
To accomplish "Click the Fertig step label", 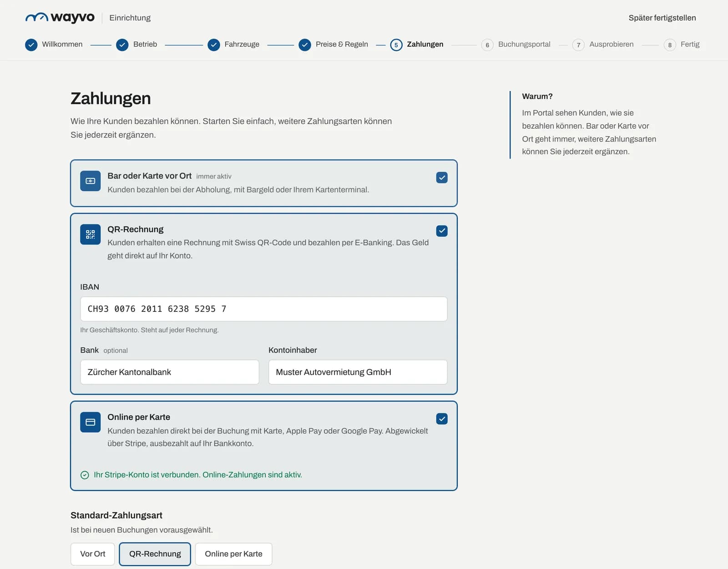I will 690,44.
